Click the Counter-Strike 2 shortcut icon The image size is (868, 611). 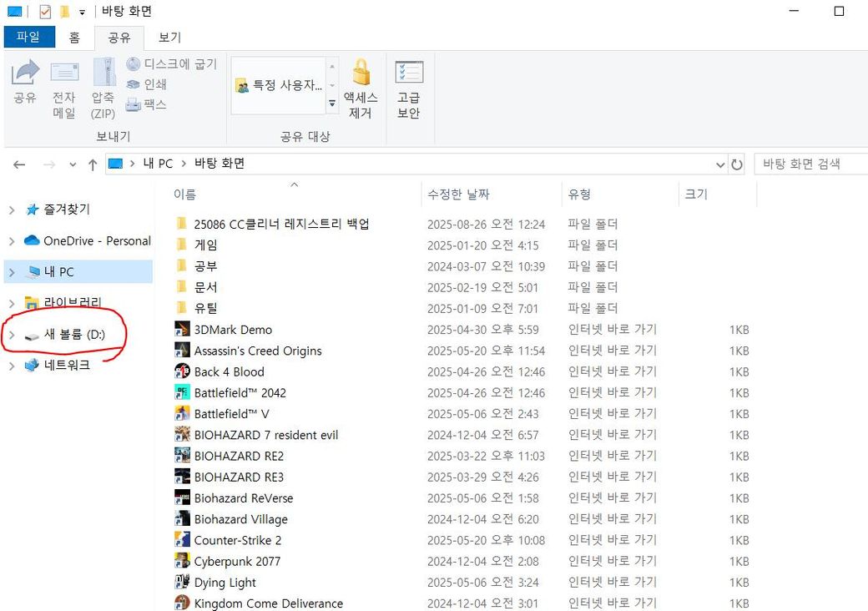[182, 540]
